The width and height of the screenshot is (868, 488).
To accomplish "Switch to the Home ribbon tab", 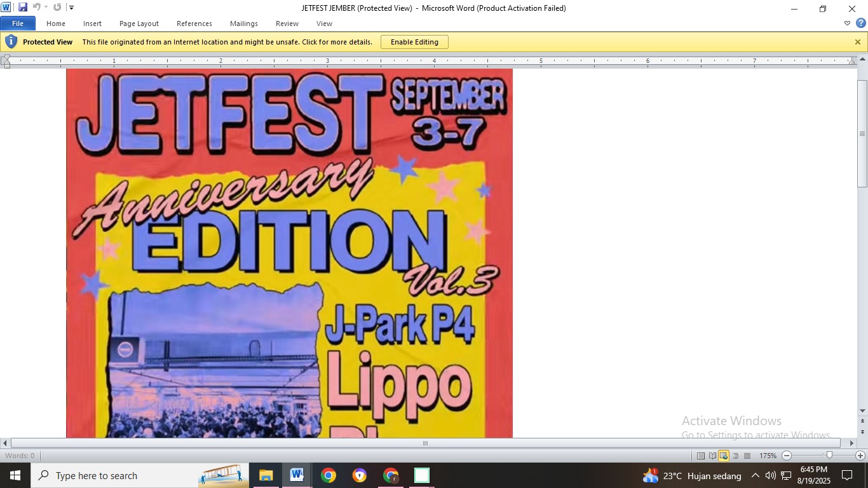I will click(56, 24).
